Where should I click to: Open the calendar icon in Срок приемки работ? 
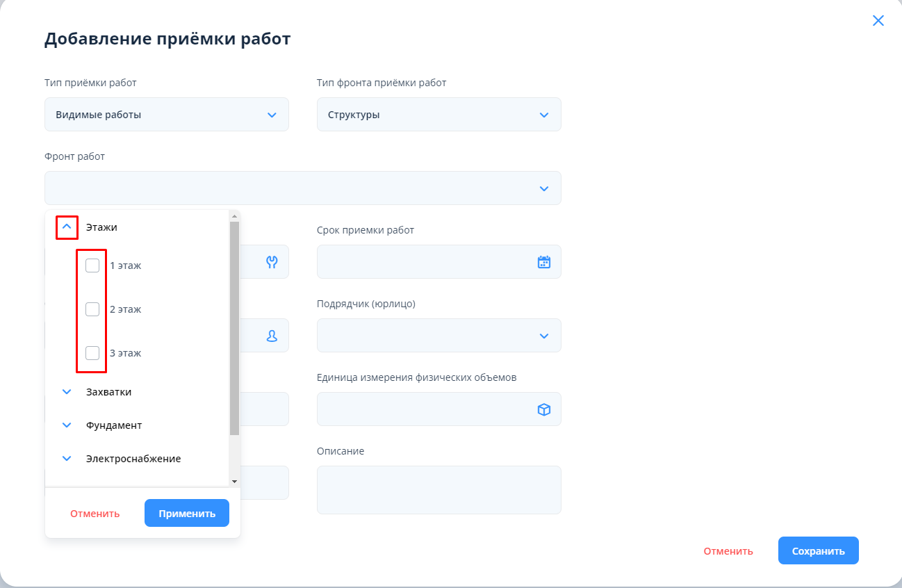(543, 262)
